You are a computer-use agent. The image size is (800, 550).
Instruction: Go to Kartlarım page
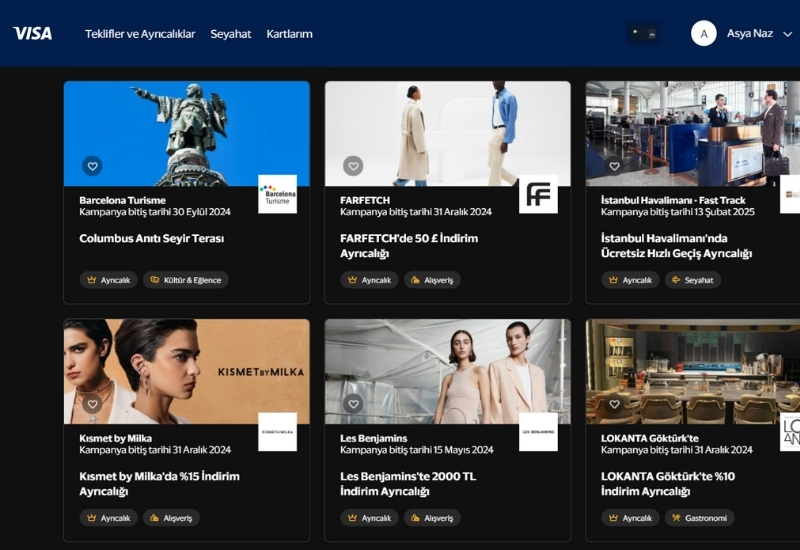click(289, 34)
